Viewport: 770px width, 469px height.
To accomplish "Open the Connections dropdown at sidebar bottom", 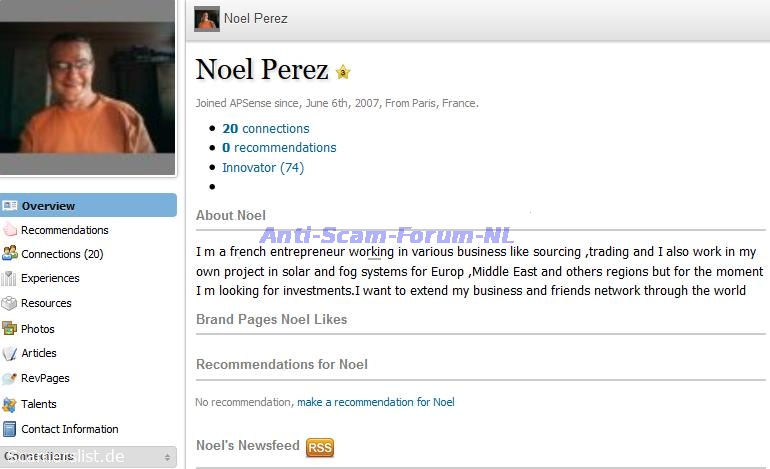I will pyautogui.click(x=88, y=457).
